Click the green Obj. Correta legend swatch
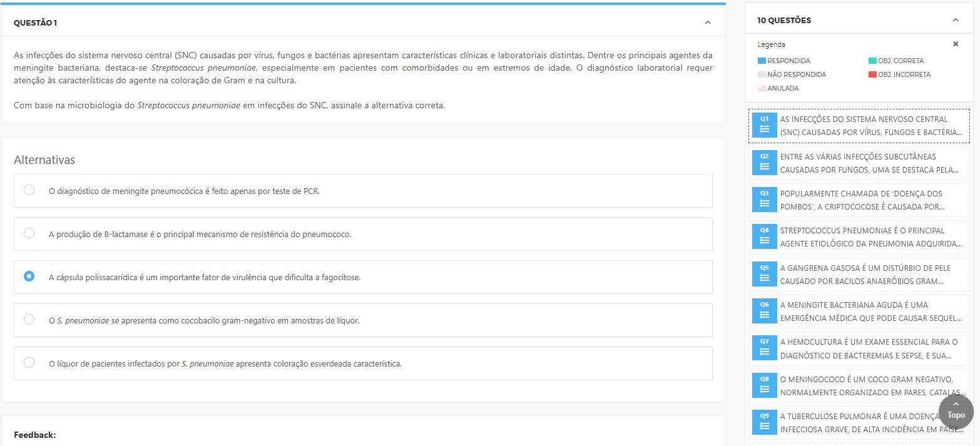The height and width of the screenshot is (446, 980). click(872, 61)
